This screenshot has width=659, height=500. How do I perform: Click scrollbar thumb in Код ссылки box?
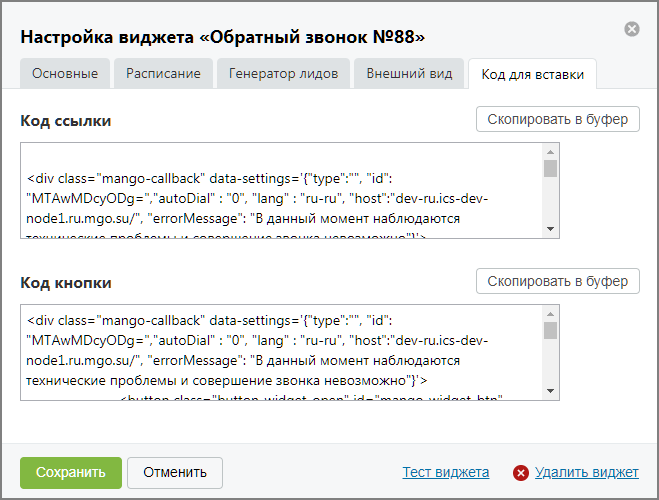tap(551, 168)
